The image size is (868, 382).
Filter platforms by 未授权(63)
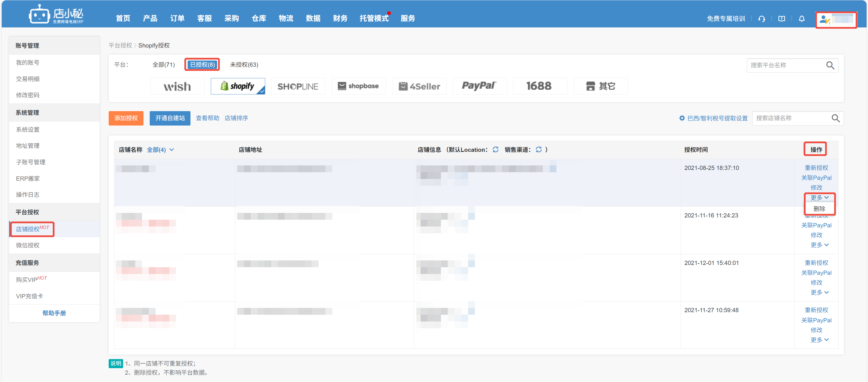244,65
